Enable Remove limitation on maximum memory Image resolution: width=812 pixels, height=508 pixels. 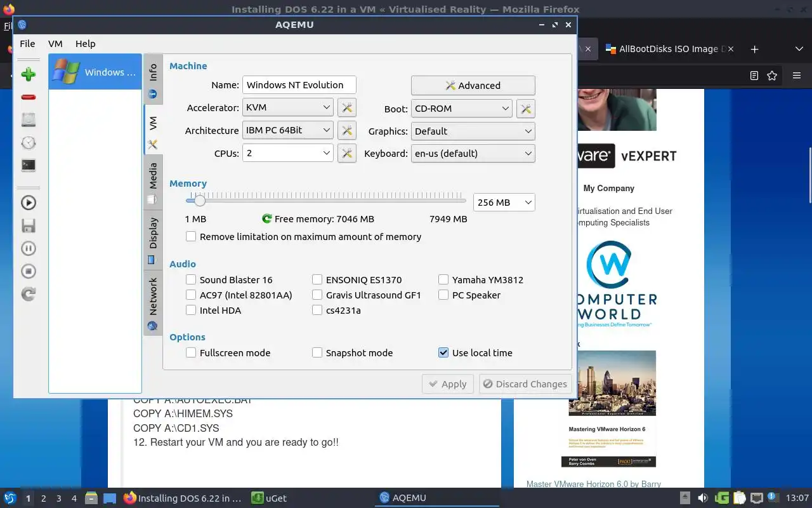tap(191, 236)
